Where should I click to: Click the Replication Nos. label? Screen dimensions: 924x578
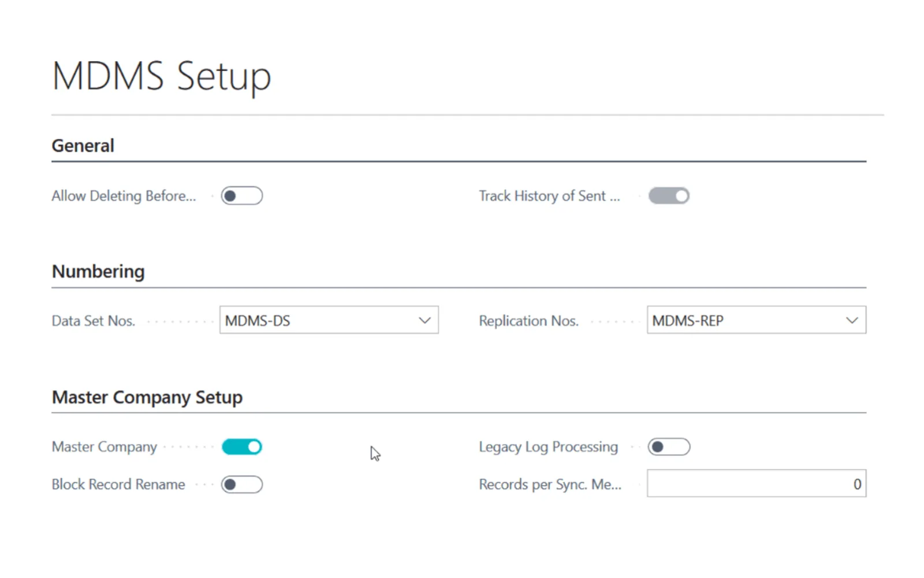pos(528,321)
